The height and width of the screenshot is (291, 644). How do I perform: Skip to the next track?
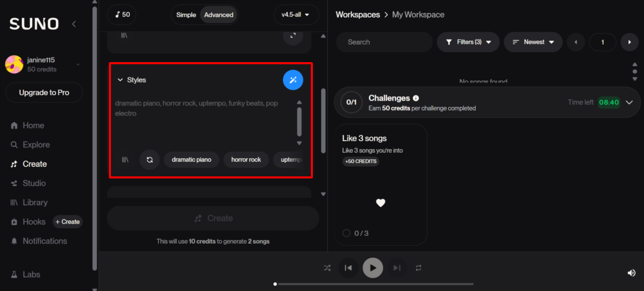(397, 267)
